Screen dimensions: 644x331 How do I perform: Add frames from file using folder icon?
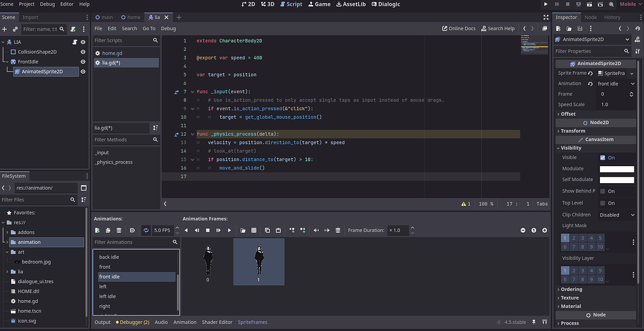pyautogui.click(x=243, y=230)
